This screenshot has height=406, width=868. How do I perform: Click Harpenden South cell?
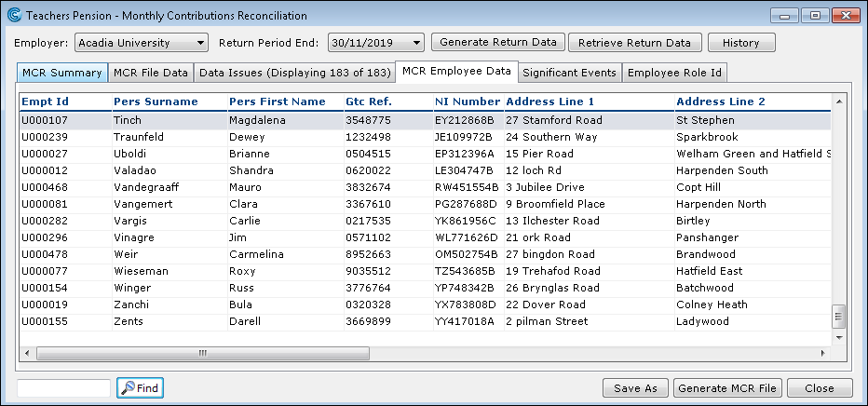[x=753, y=170]
